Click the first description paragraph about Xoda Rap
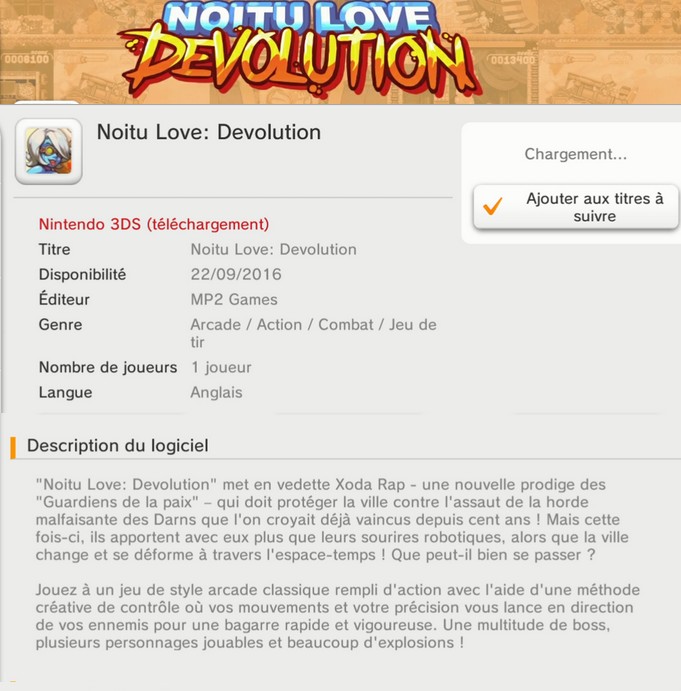Screen dimensions: 681x691 pos(332,520)
